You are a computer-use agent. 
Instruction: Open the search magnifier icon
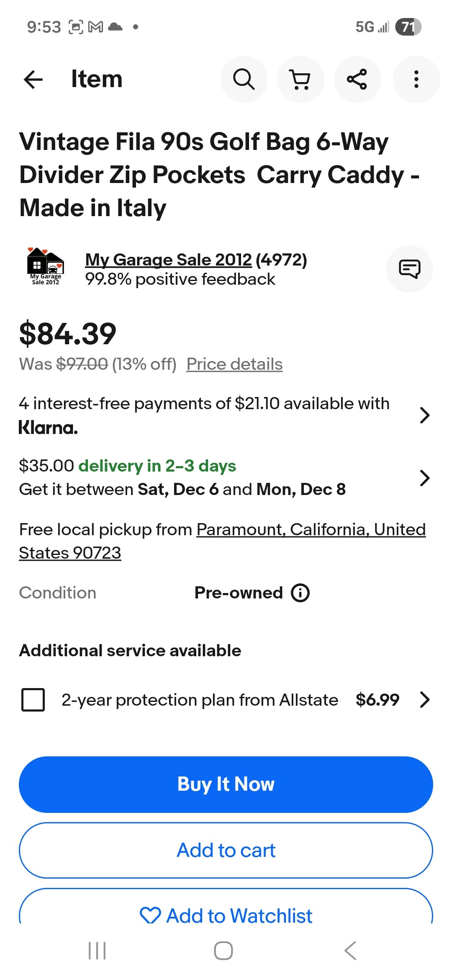(x=244, y=80)
